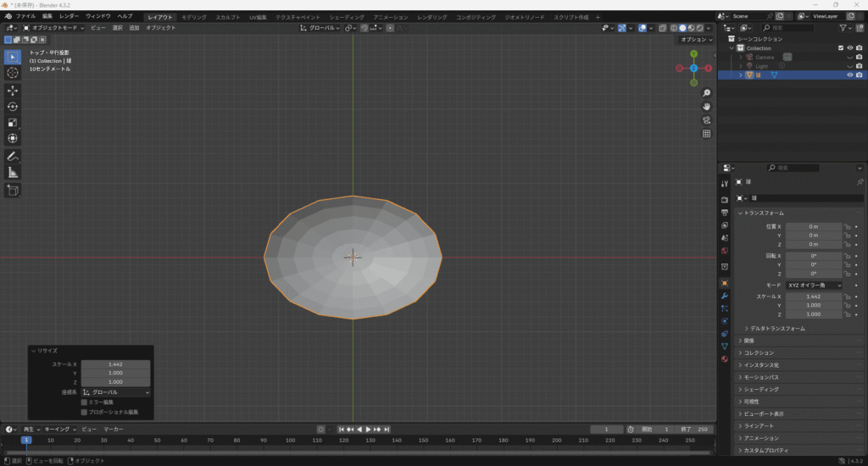The height and width of the screenshot is (466, 868).
Task: Toggle X-ray display in viewport header
Action: coord(662,28)
